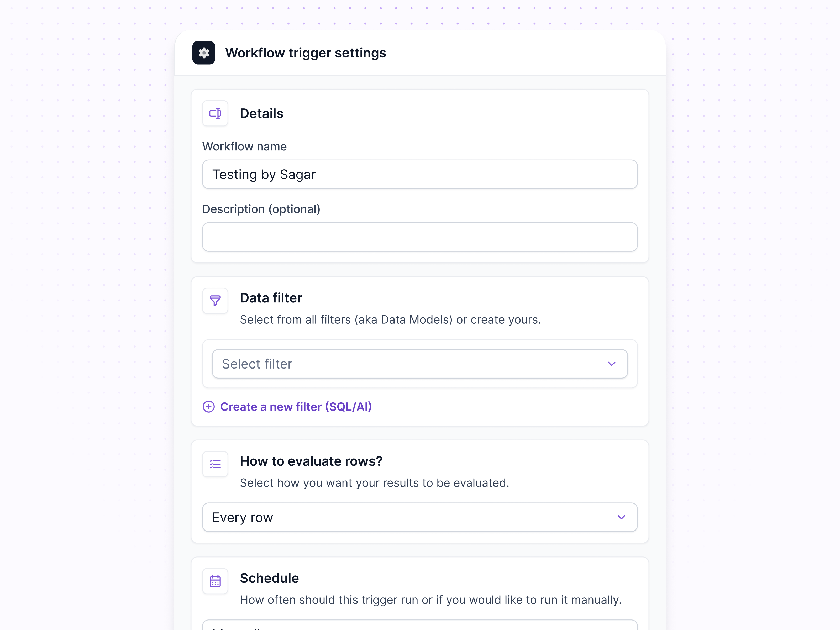Click the plus icon next to Create a new filter

(x=208, y=407)
